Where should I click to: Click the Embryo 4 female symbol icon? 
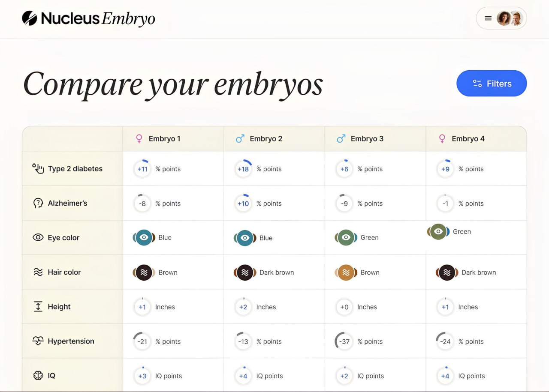(442, 139)
